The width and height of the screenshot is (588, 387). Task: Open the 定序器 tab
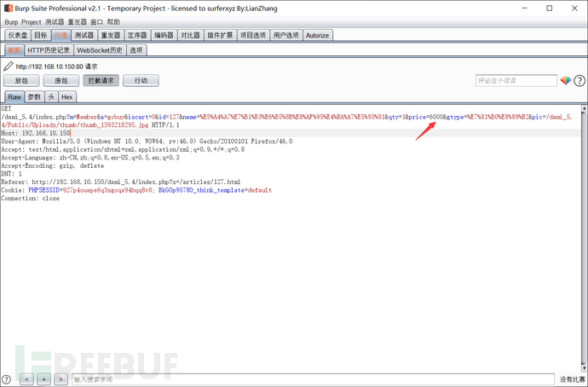point(137,35)
